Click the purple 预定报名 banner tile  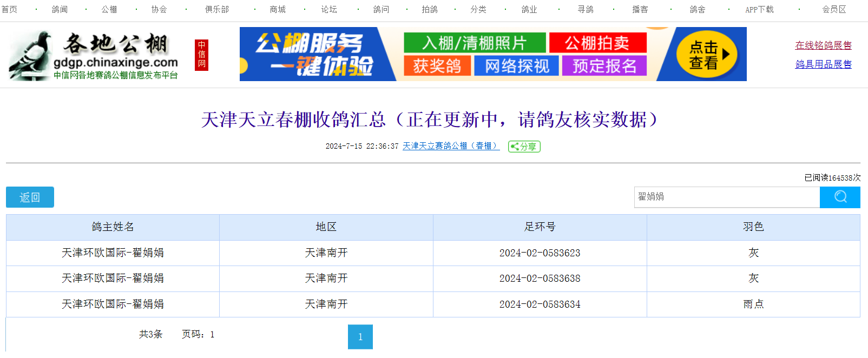(x=604, y=66)
